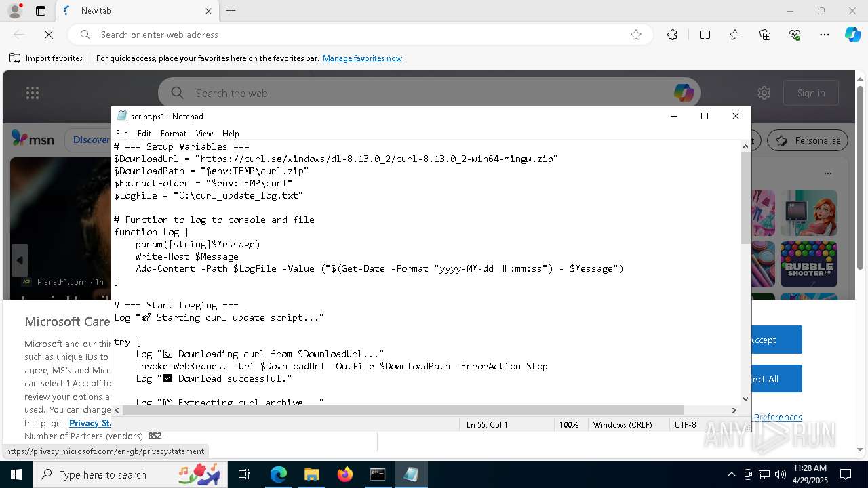Accept cookies in the MSN privacy dialog
This screenshot has width=868, height=488.
pos(776,340)
